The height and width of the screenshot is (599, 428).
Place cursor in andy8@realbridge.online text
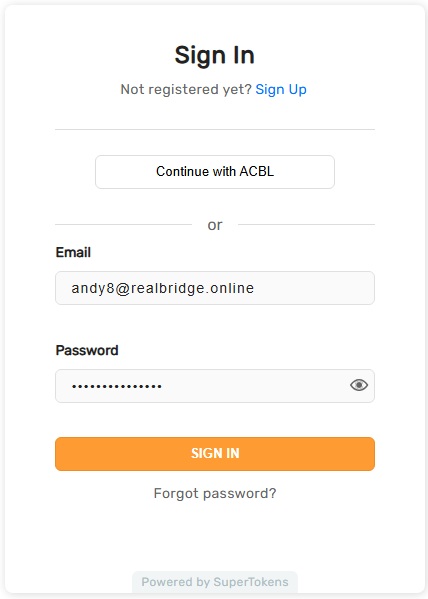pos(162,288)
